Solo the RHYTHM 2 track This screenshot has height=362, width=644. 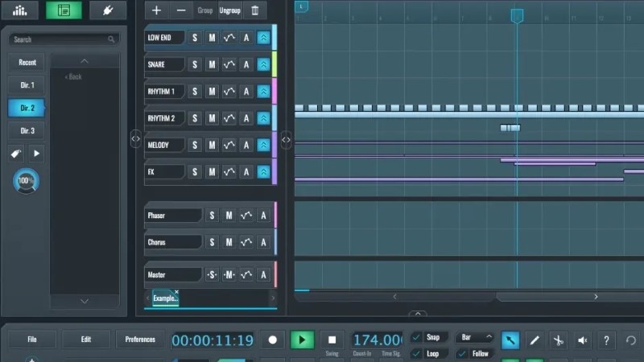coord(195,118)
